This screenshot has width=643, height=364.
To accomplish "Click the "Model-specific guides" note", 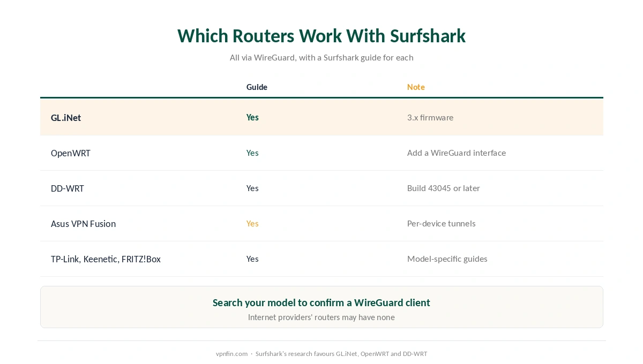I will tap(447, 259).
